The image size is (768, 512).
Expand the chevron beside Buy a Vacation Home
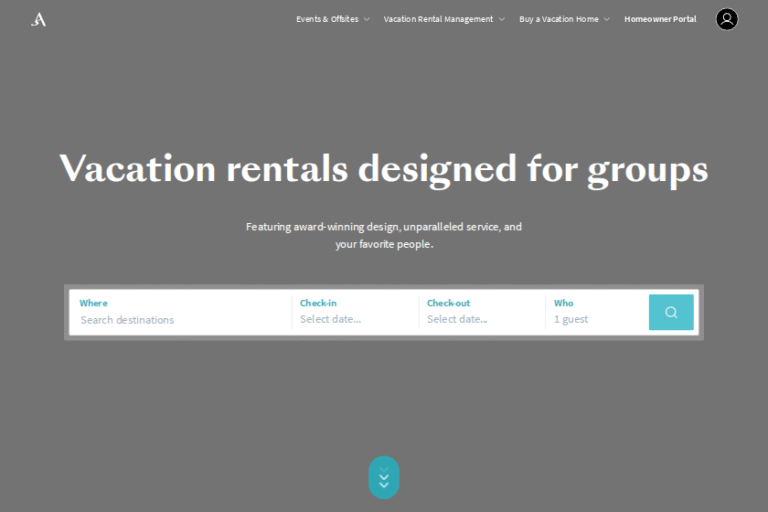point(607,19)
